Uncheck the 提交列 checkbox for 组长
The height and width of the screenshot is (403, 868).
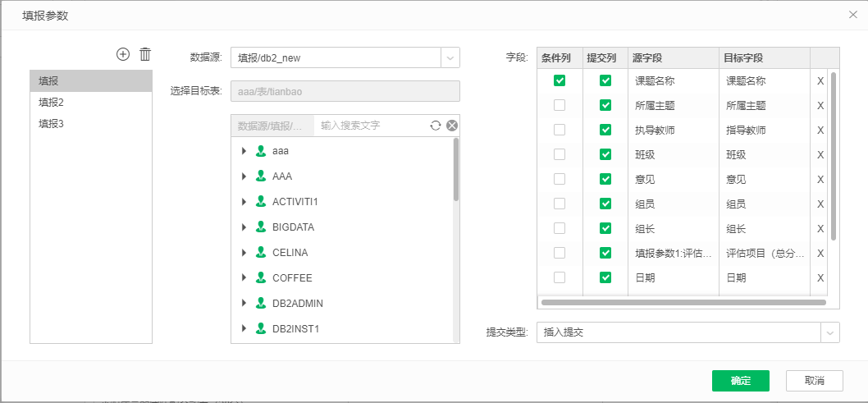click(605, 228)
